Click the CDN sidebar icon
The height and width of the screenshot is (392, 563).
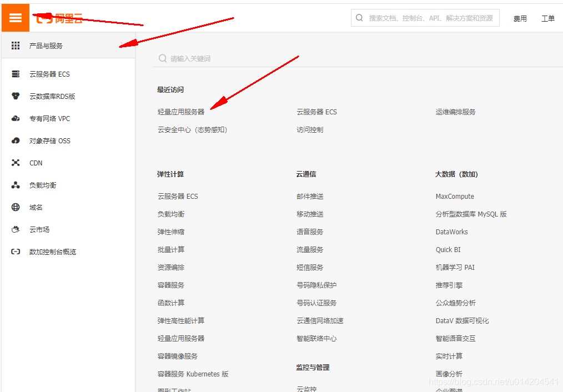pos(16,163)
